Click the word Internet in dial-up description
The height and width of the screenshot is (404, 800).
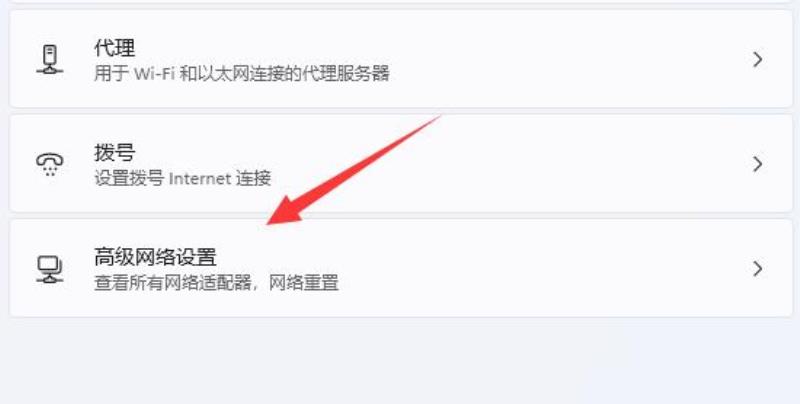(x=199, y=179)
